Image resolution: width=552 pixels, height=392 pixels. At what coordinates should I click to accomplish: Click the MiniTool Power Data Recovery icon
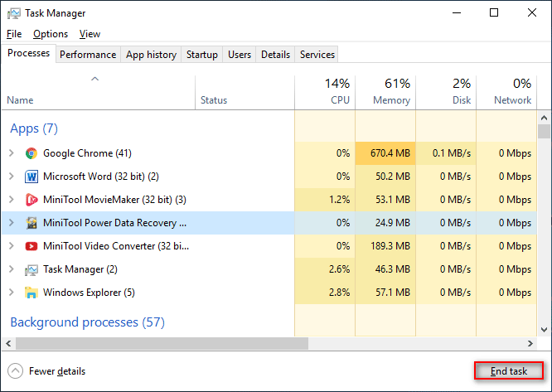click(31, 223)
